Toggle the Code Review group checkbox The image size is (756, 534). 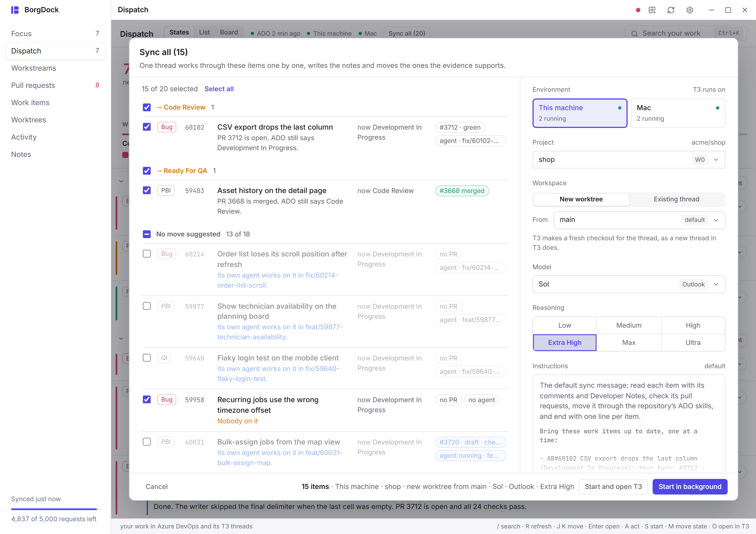pos(147,107)
